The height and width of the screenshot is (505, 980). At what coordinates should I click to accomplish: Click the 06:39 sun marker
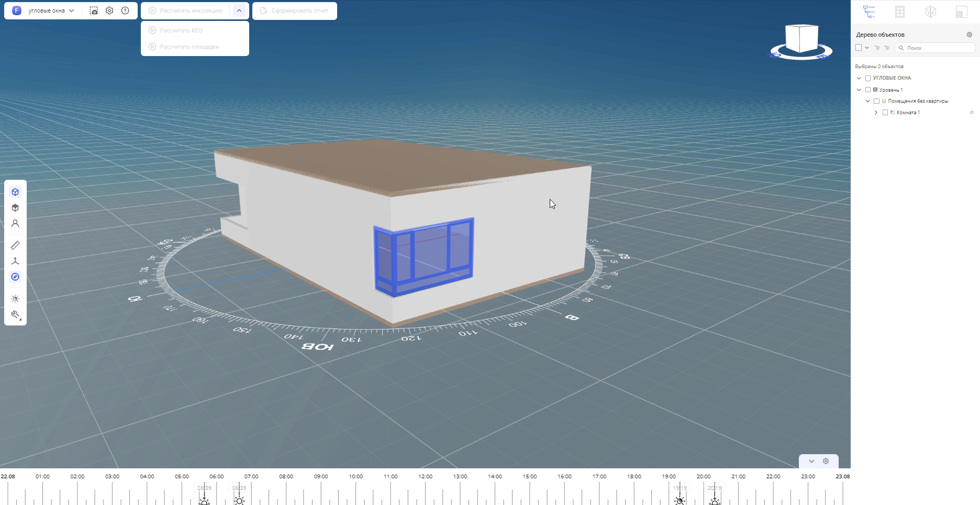click(239, 493)
